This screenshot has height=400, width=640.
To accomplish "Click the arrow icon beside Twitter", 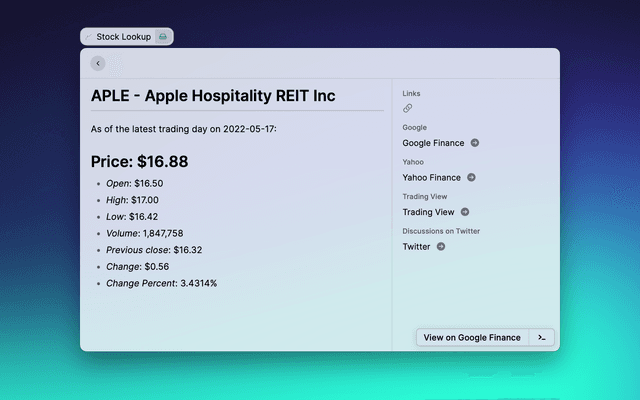I will coord(441,246).
